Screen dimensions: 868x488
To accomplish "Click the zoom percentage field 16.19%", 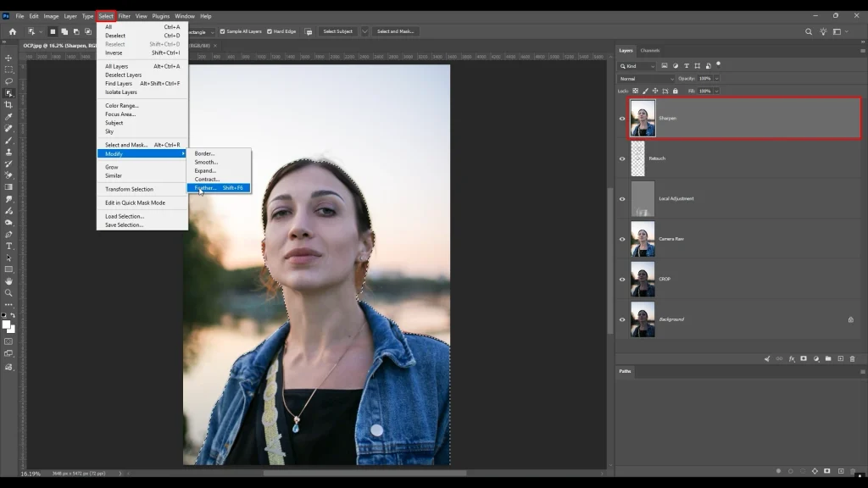I will tap(31, 474).
